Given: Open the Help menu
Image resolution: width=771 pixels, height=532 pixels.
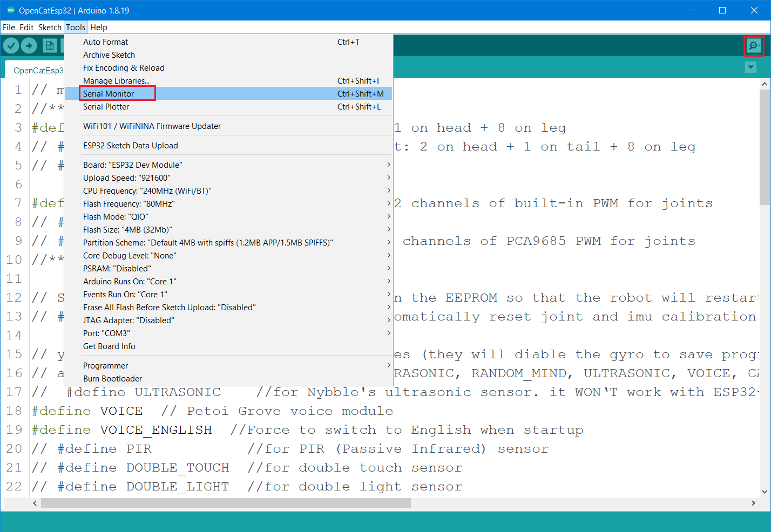Looking at the screenshot, I should 99,28.
